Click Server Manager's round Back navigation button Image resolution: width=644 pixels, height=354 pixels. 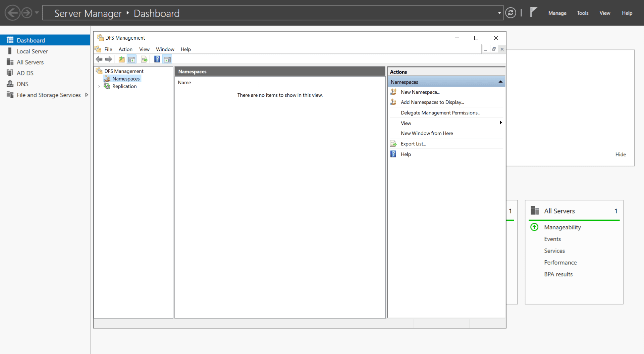[12, 13]
